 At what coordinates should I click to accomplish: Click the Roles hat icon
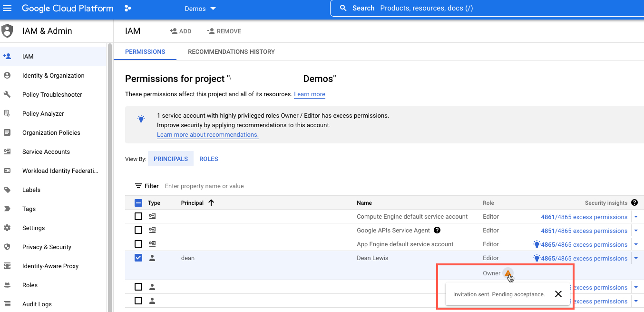tap(7, 285)
